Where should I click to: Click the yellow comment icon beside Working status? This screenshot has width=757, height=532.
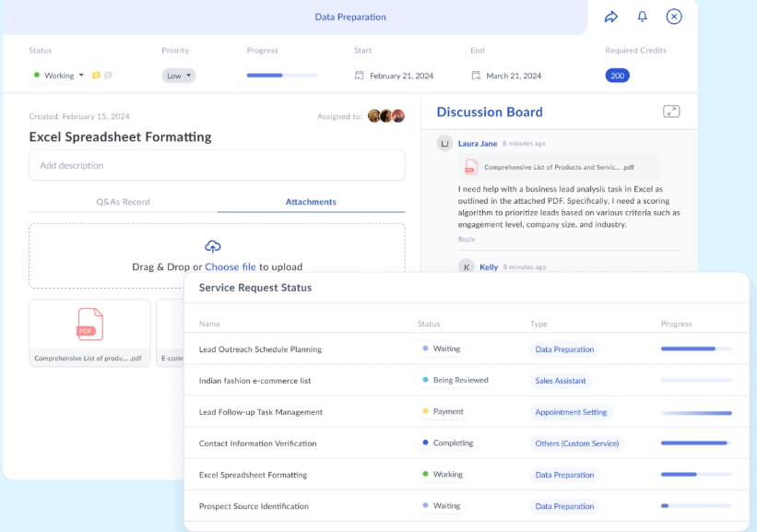coord(96,76)
